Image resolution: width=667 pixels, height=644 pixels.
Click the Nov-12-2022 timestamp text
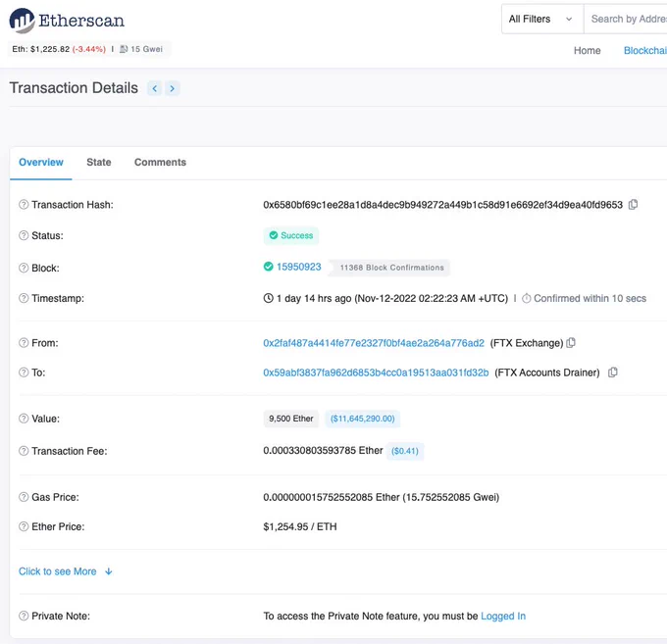[x=432, y=298]
